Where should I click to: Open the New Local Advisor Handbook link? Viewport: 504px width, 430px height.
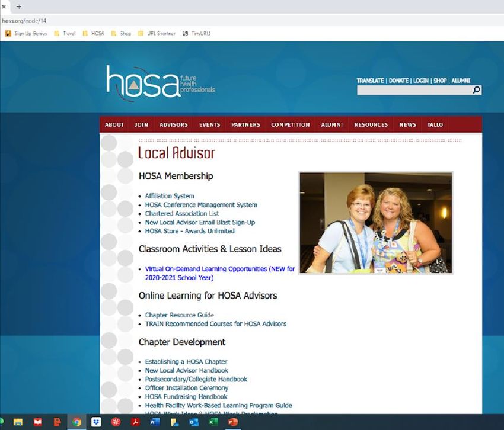point(186,370)
